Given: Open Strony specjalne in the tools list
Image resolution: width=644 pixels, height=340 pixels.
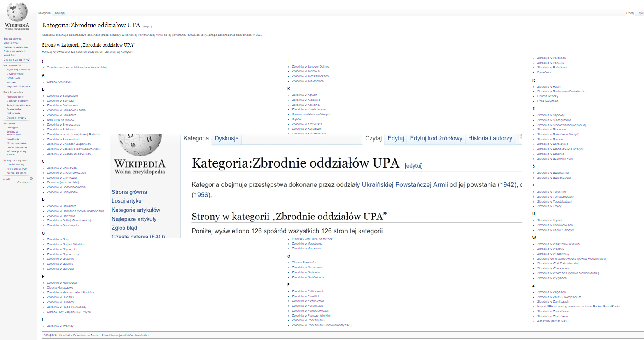Looking at the screenshot, I should pos(16,143).
